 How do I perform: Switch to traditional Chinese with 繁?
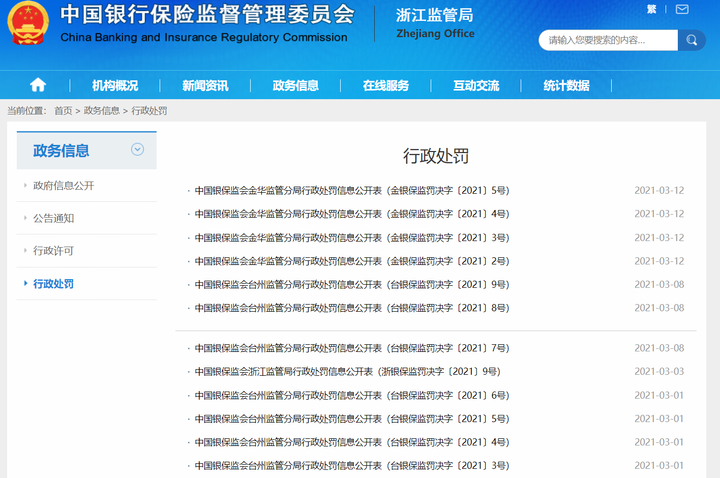(x=652, y=9)
